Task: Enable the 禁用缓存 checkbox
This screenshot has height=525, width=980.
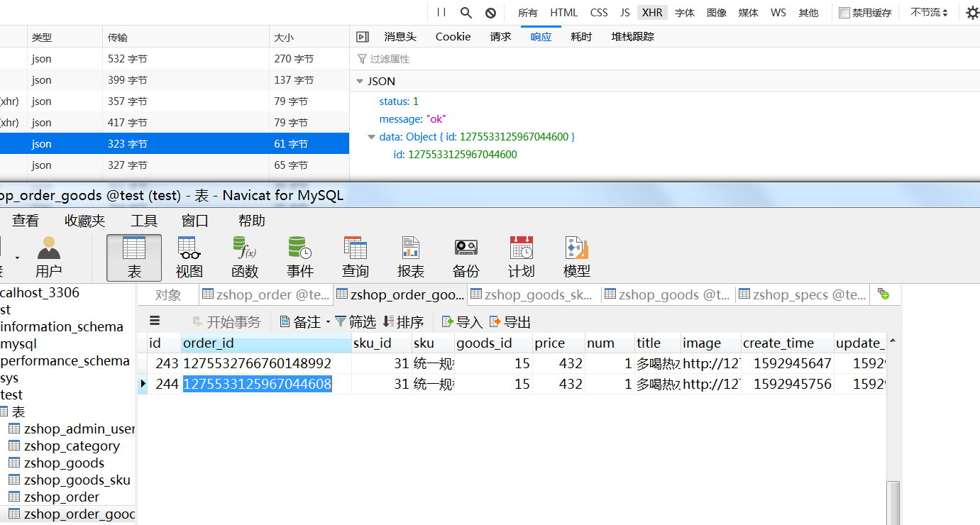Action: 844,13
